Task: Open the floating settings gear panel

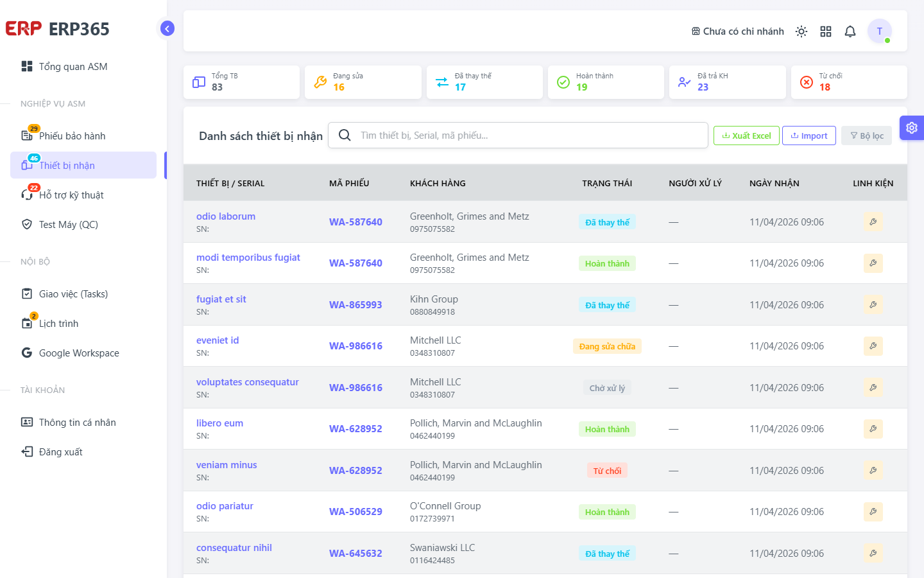Action: 912,128
